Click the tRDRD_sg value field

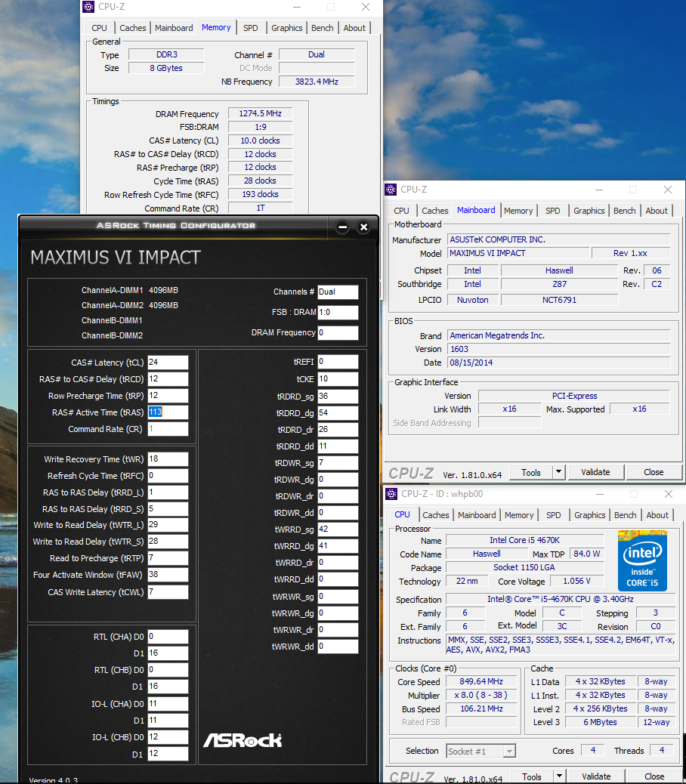click(338, 396)
